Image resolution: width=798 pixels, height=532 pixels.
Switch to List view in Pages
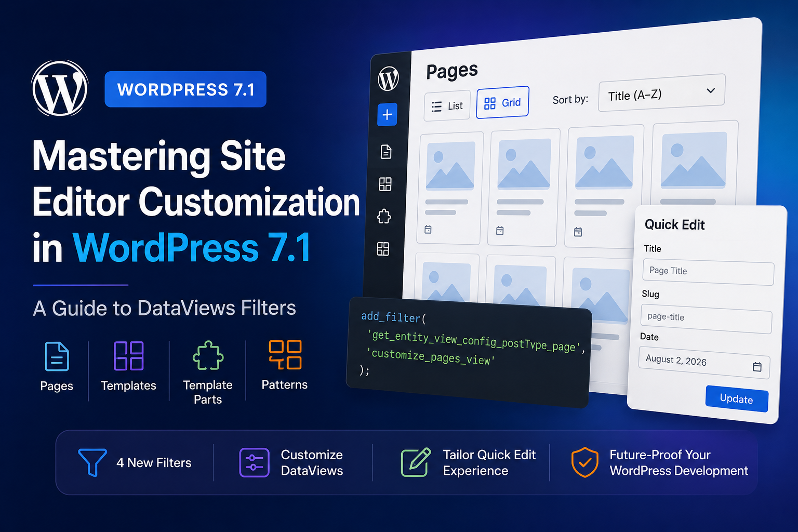[447, 106]
